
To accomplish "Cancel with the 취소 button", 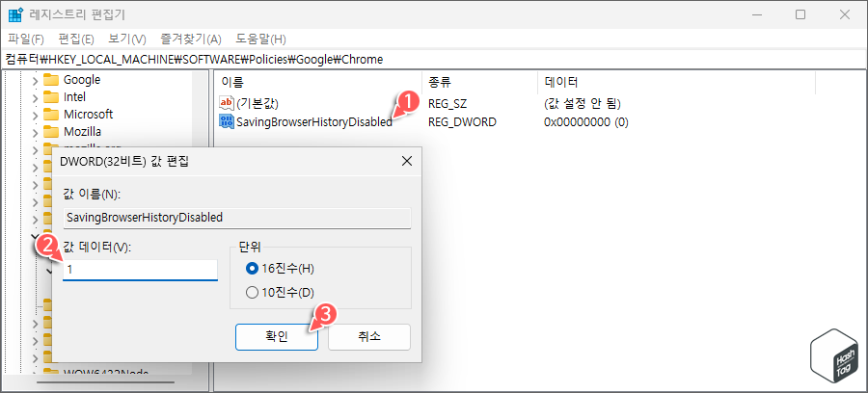I will click(369, 336).
